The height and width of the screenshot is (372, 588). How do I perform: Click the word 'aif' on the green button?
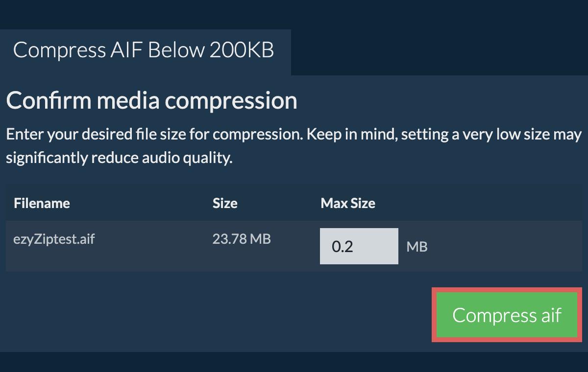click(551, 315)
